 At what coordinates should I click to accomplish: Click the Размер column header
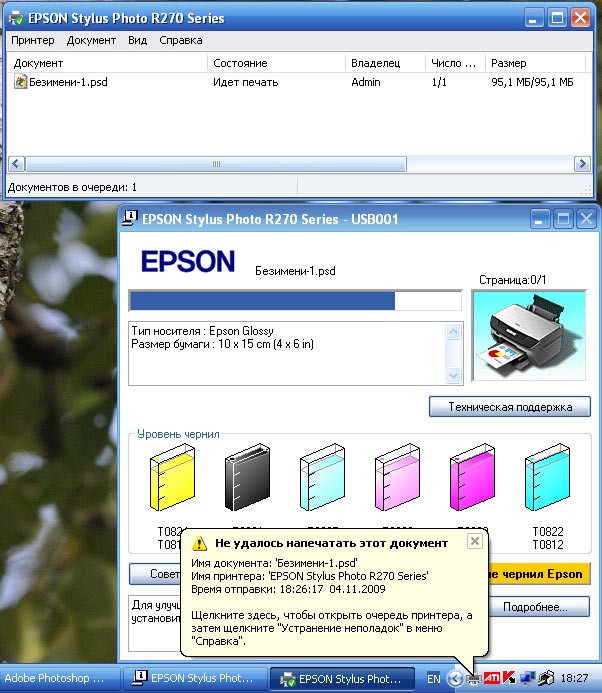click(536, 63)
